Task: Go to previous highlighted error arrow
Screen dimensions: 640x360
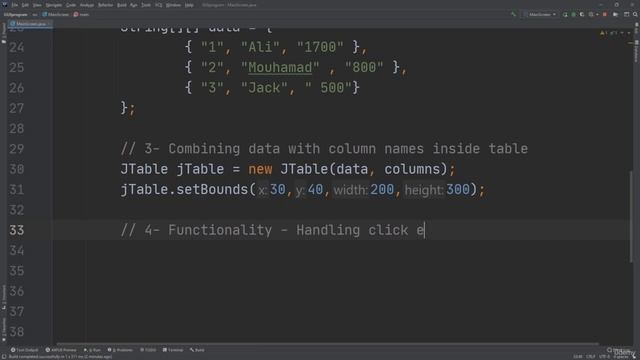Action: (x=622, y=33)
